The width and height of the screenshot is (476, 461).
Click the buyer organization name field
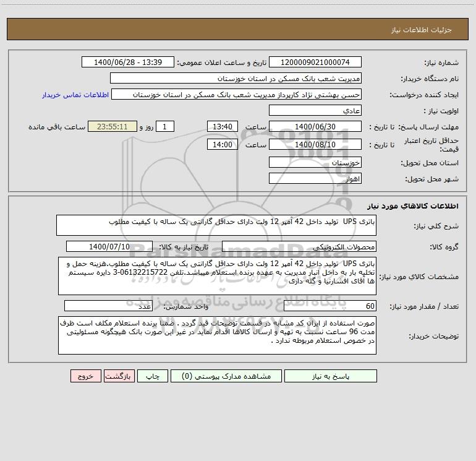click(236, 78)
